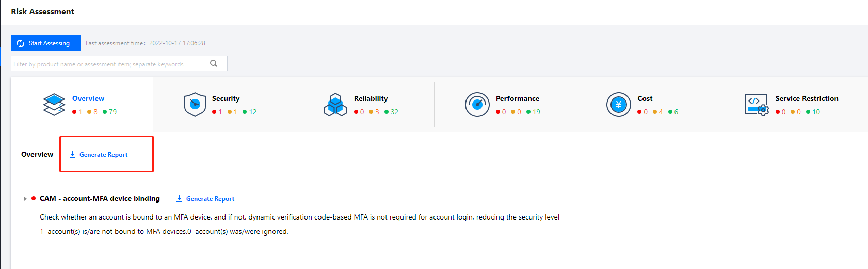
Task: Click the Cost yen coin icon
Action: coord(618,105)
